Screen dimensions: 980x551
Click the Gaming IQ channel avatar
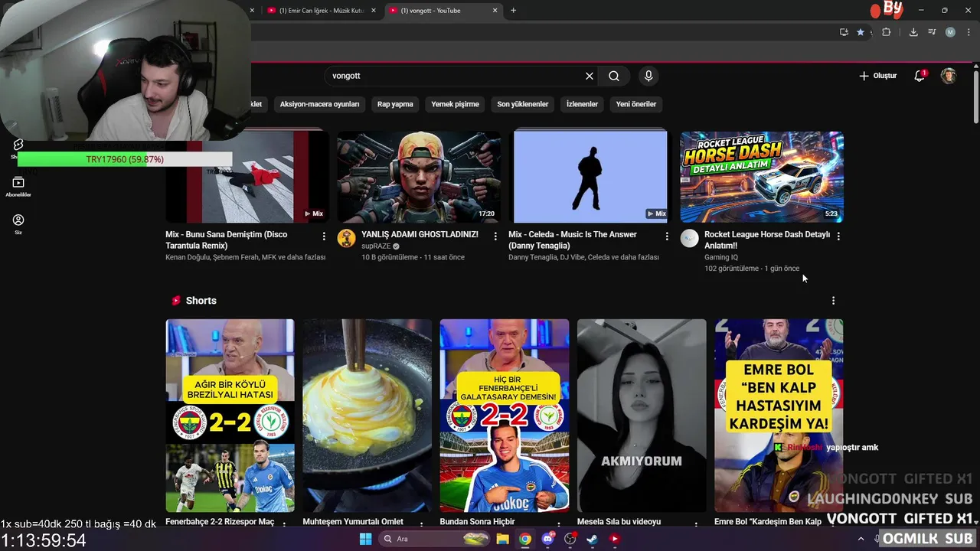pos(690,238)
